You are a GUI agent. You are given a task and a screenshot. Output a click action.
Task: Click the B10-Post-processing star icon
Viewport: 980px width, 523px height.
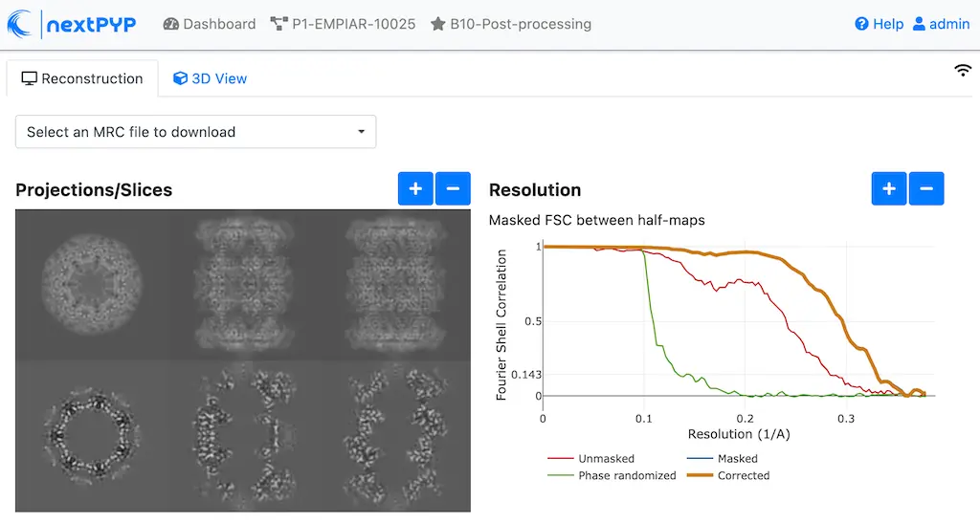pos(438,24)
